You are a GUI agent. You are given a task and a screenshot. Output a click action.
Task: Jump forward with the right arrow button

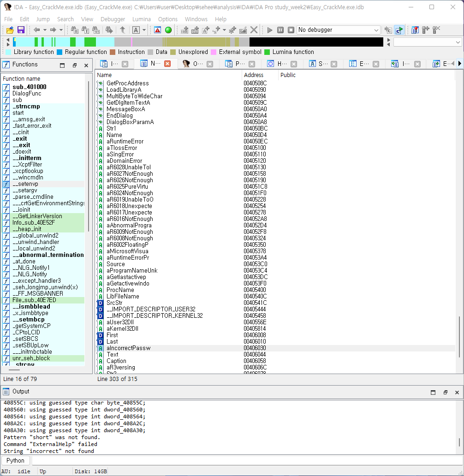tap(53, 30)
